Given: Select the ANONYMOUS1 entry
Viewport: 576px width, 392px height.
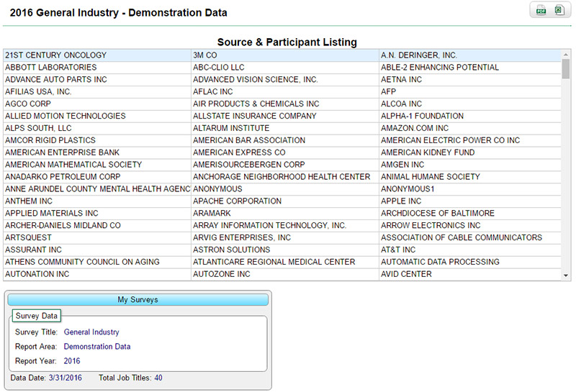Looking at the screenshot, I should 470,188.
